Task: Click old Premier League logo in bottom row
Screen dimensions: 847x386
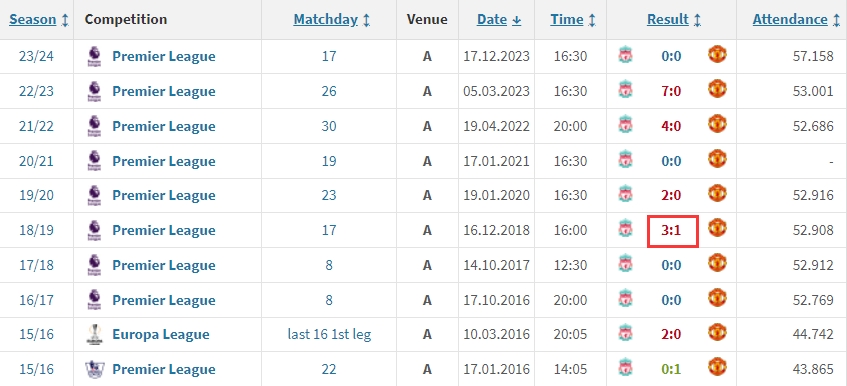Action: pyautogui.click(x=94, y=369)
